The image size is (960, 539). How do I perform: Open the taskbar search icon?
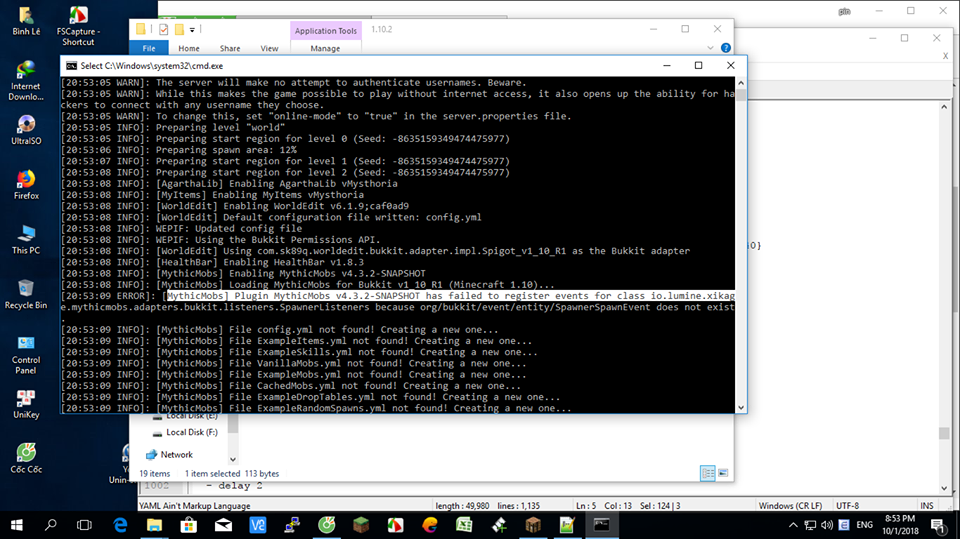tap(50, 525)
